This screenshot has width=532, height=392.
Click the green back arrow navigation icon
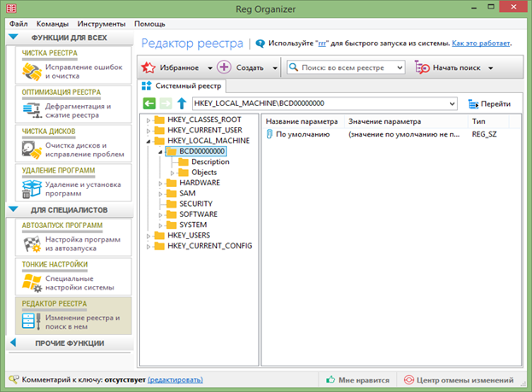pyautogui.click(x=149, y=103)
